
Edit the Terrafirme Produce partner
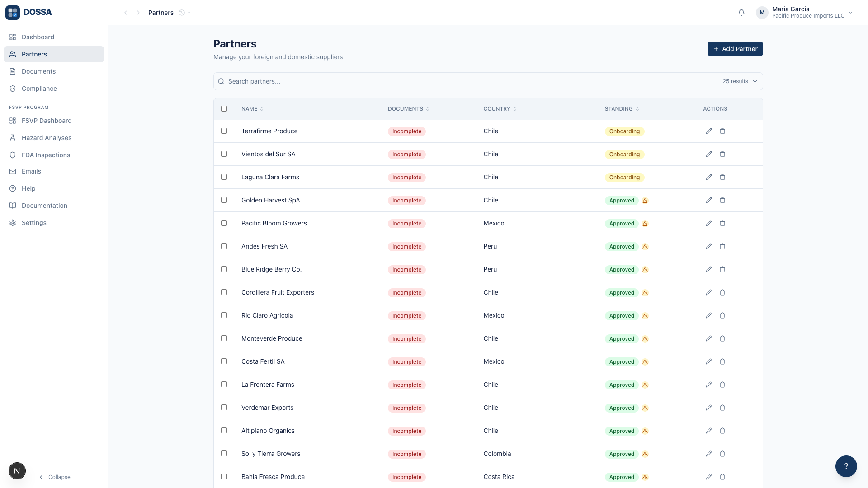pyautogui.click(x=709, y=131)
